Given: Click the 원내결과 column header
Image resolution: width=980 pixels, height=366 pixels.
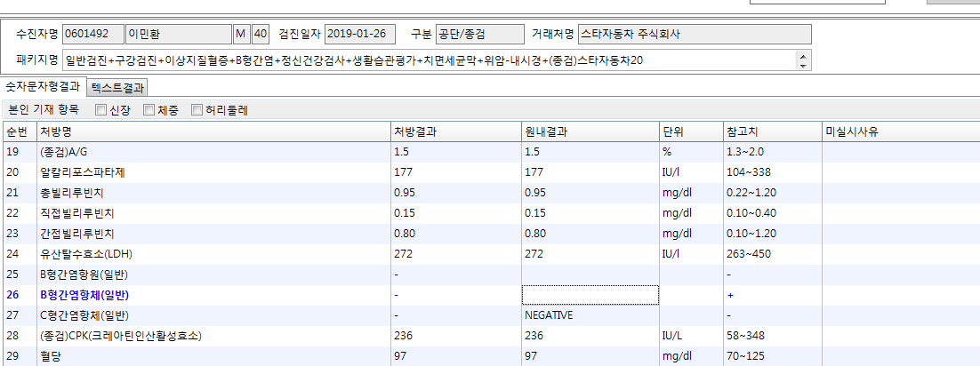Looking at the screenshot, I should (x=590, y=131).
